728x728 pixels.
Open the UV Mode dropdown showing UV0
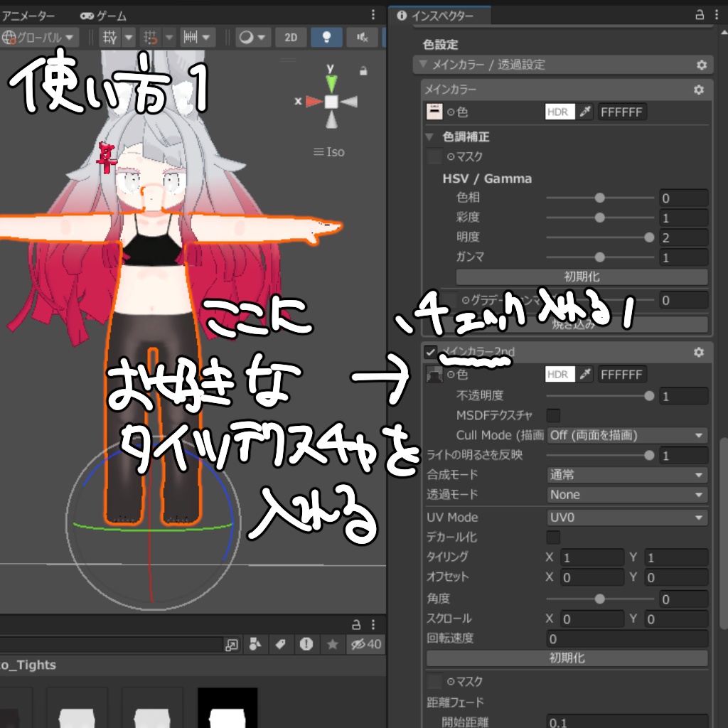(x=626, y=518)
